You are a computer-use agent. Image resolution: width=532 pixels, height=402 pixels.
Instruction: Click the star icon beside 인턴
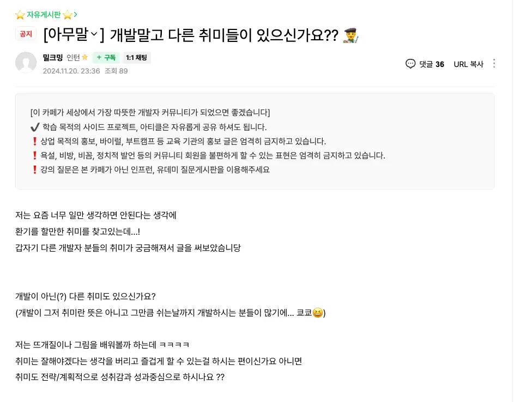click(84, 57)
